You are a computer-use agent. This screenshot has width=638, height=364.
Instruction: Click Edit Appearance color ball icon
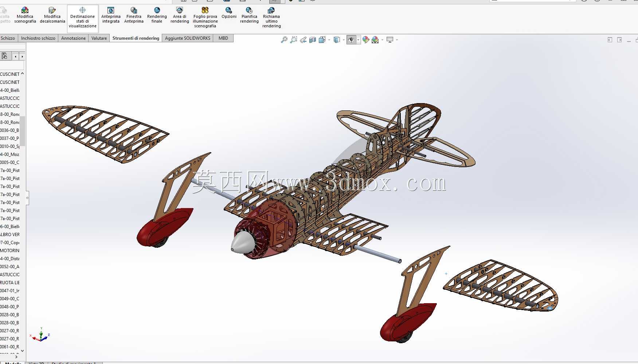[366, 40]
